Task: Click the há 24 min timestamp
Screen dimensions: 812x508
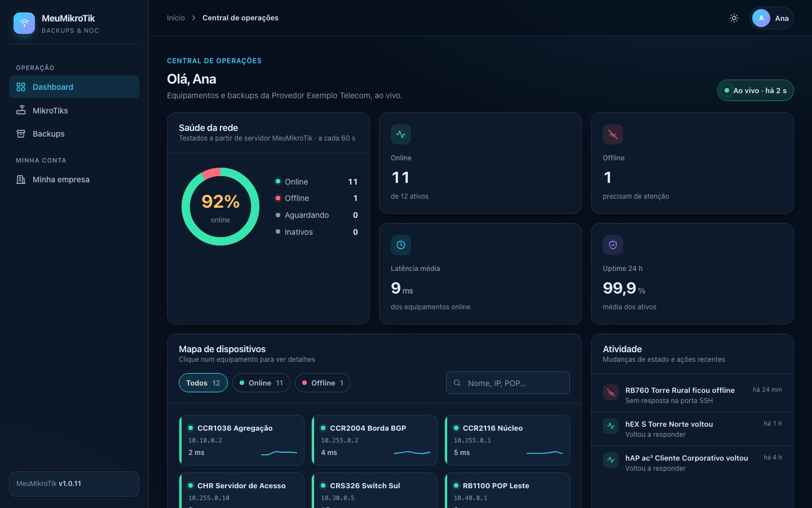Action: (767, 389)
